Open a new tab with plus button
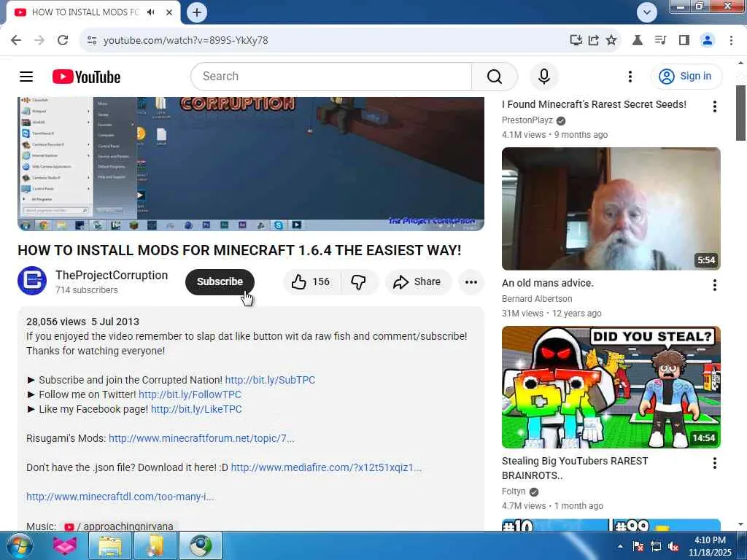This screenshot has height=560, width=747. (x=197, y=12)
